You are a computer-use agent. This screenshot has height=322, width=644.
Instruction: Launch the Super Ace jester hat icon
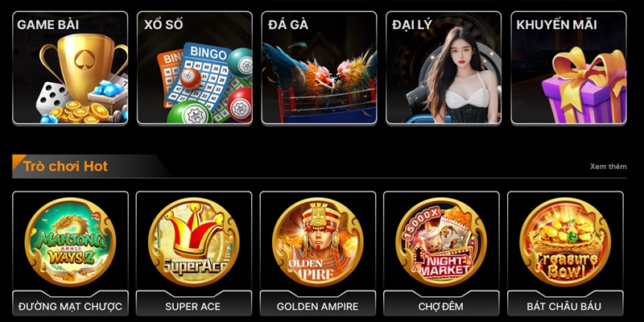pyautogui.click(x=193, y=242)
